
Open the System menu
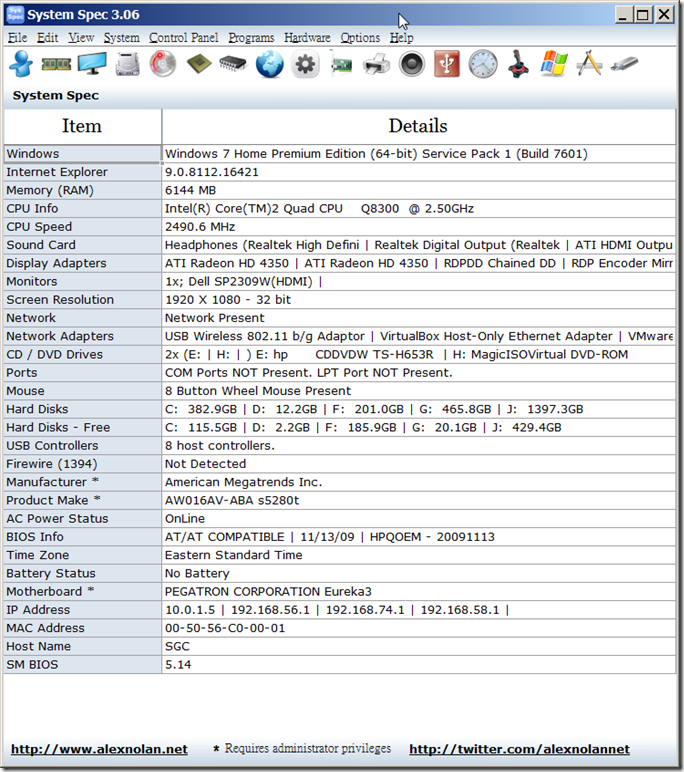coord(121,38)
